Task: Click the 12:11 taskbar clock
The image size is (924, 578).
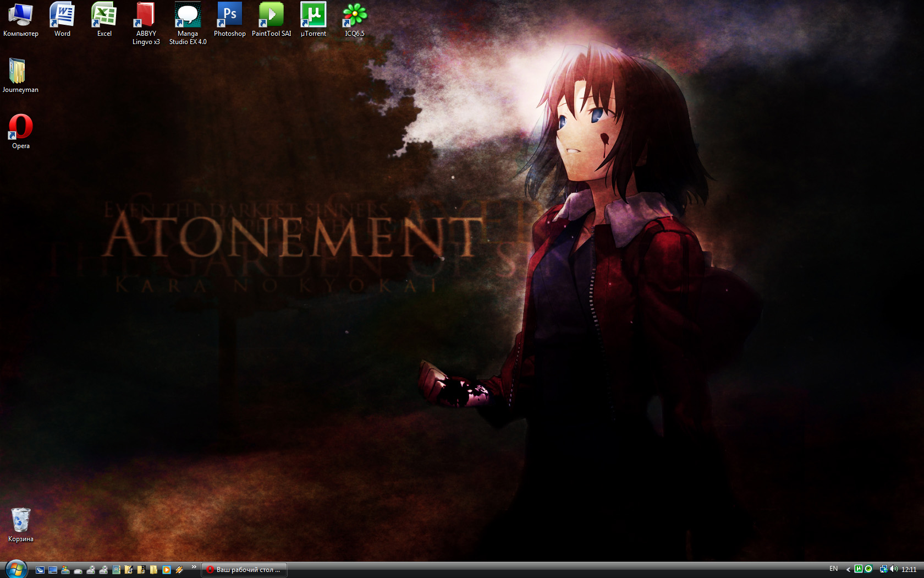Action: [909, 570]
